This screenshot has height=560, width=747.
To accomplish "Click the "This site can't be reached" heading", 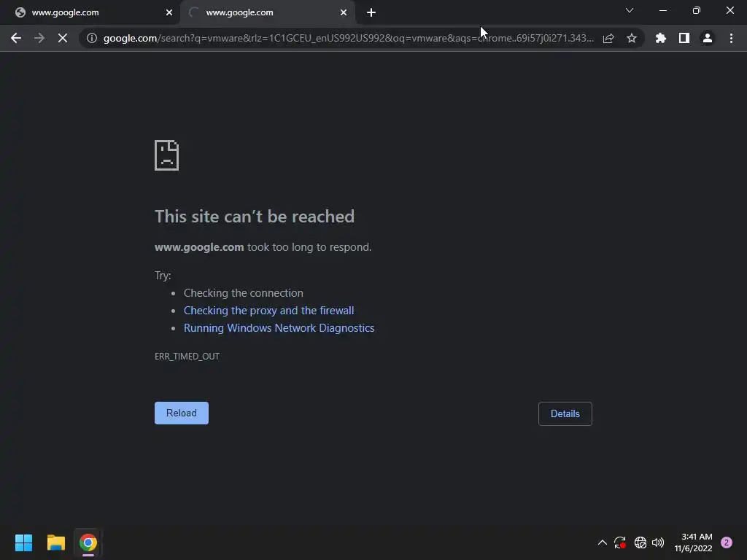I will tap(255, 217).
